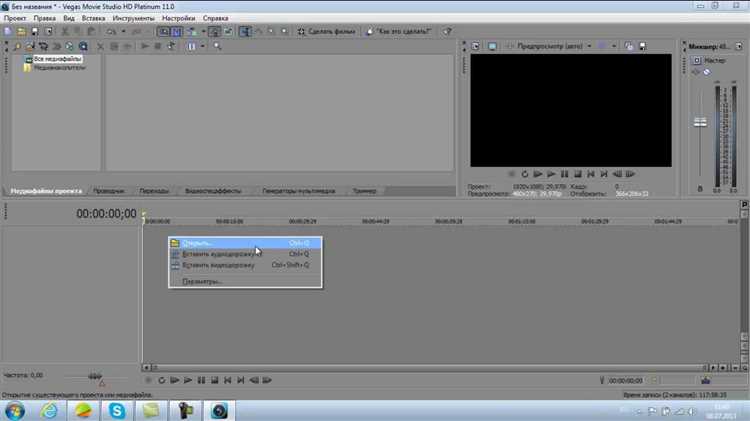This screenshot has width=750, height=421.
Task: Click the Open project folder icon in main toolbar
Action: click(x=20, y=32)
